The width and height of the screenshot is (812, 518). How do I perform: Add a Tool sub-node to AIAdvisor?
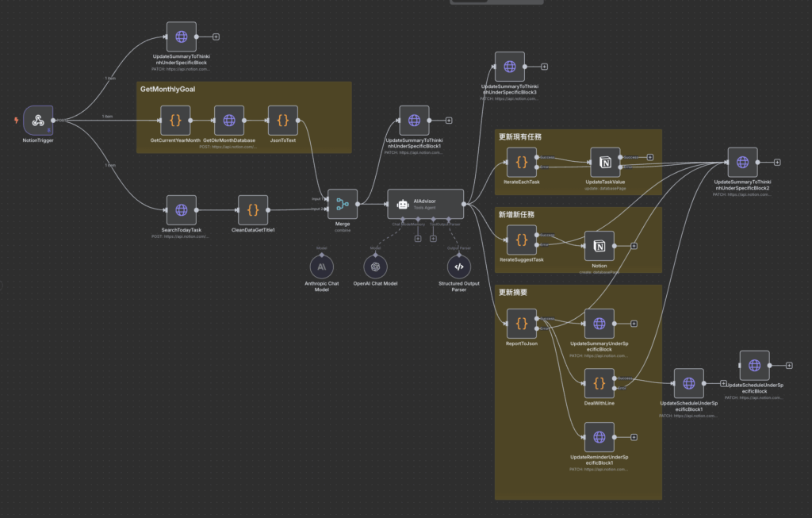pyautogui.click(x=434, y=239)
